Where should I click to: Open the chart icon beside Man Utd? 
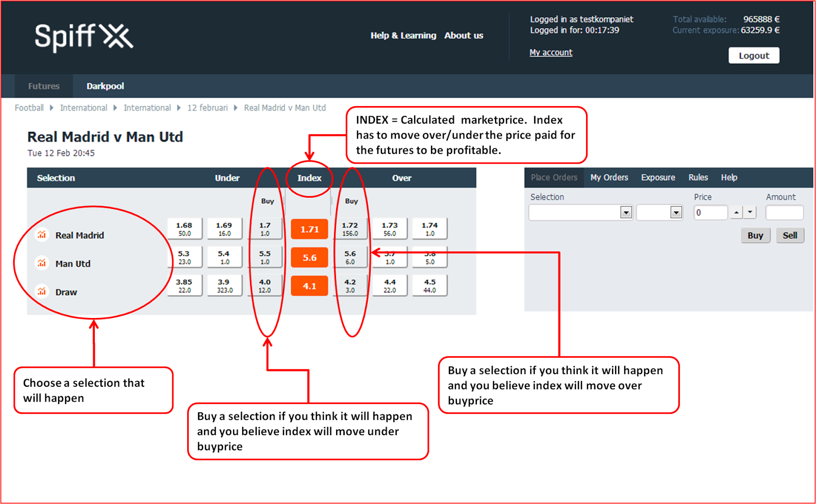pyautogui.click(x=42, y=263)
